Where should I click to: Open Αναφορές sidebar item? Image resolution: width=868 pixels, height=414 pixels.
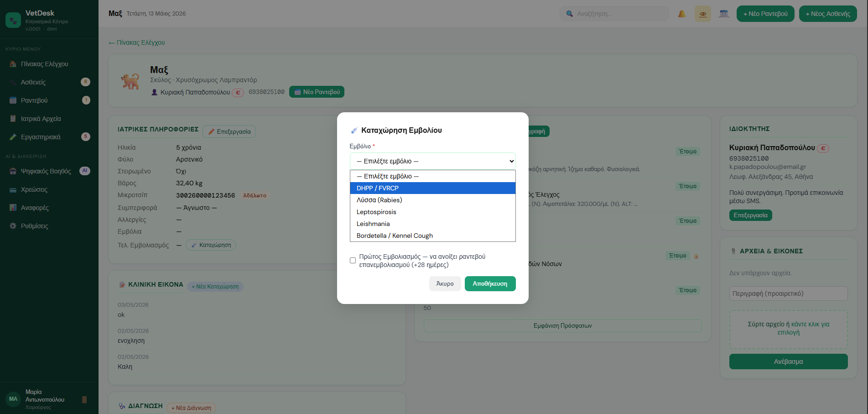tap(49, 208)
